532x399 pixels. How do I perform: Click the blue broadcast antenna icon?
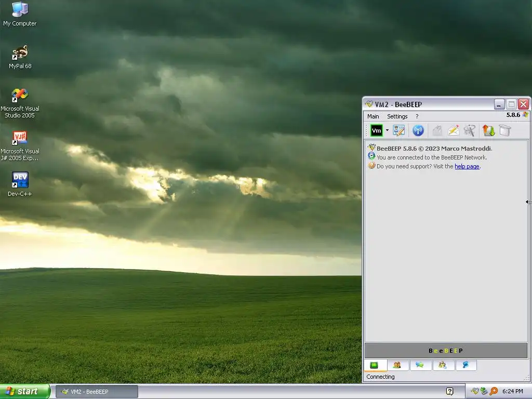click(418, 130)
